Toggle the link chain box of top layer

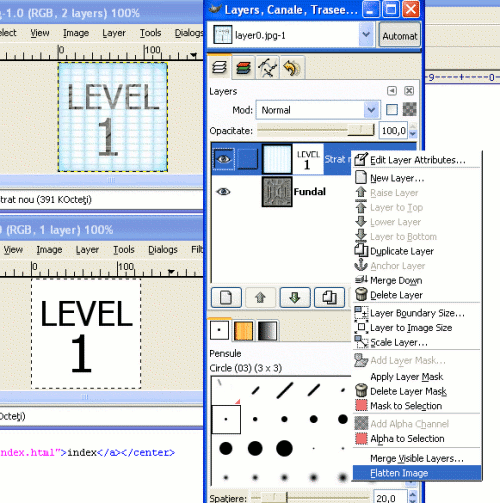(247, 159)
